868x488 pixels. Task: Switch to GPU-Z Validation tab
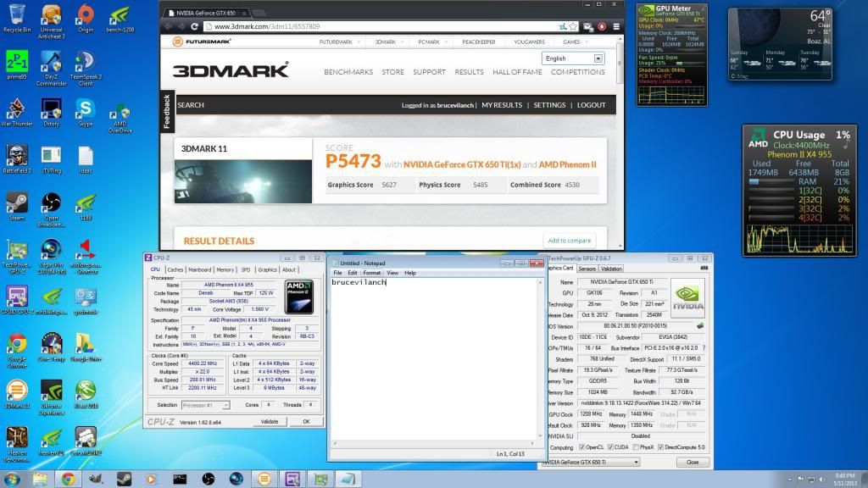[611, 269]
